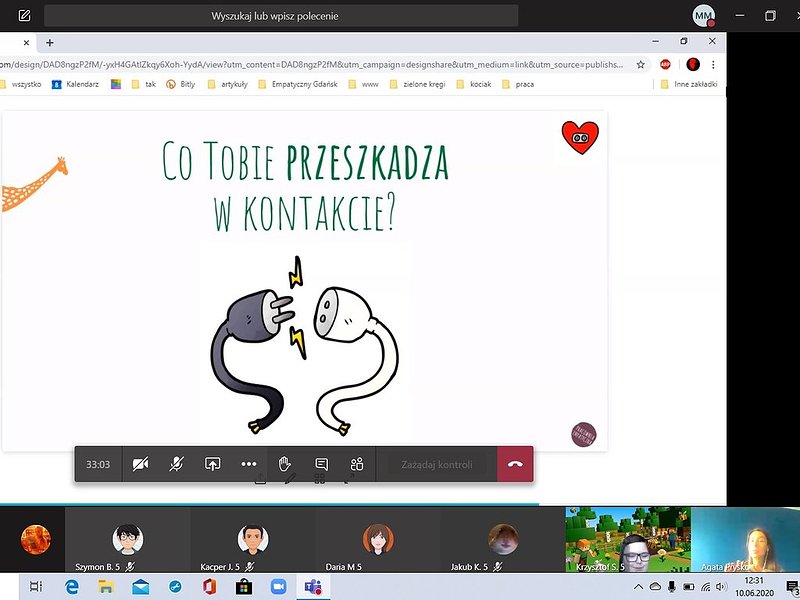Image resolution: width=800 pixels, height=600 pixels.
Task: Bookmark this page with the star icon
Action: [x=641, y=65]
